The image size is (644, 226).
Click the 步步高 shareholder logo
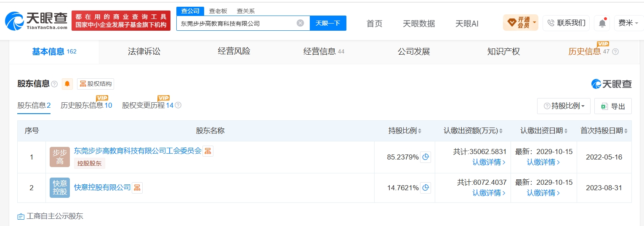click(60, 157)
